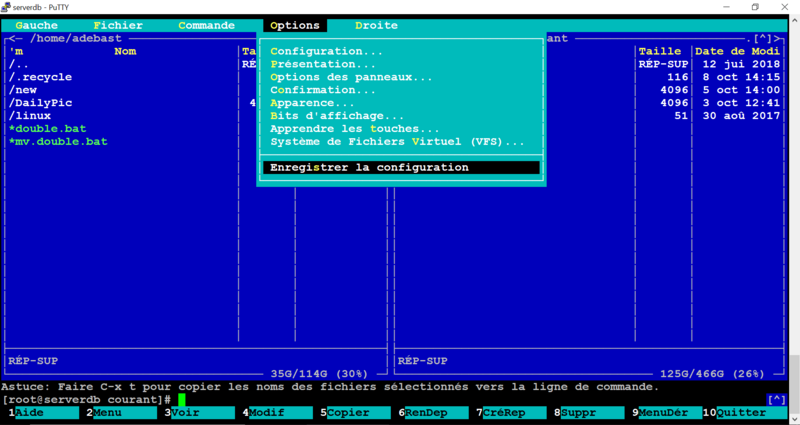The height and width of the screenshot is (425, 800).
Task: Click the Date de Modi column header
Action: tap(738, 52)
